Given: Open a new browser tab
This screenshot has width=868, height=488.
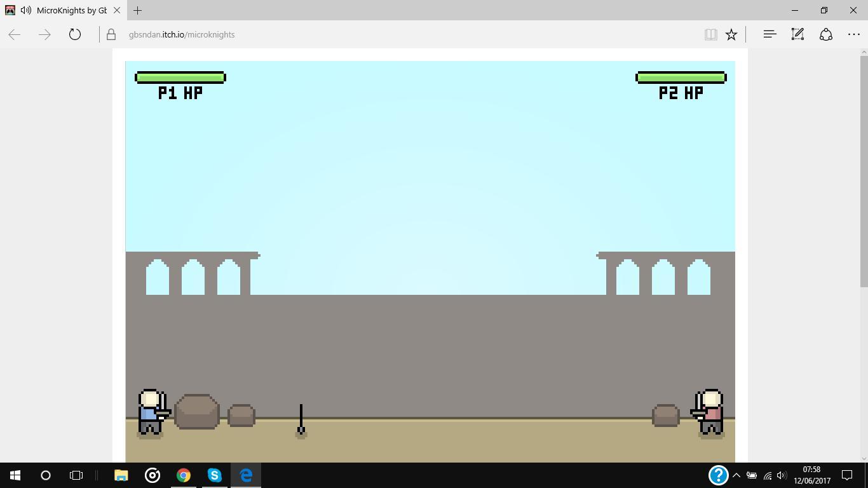Looking at the screenshot, I should point(137,10).
